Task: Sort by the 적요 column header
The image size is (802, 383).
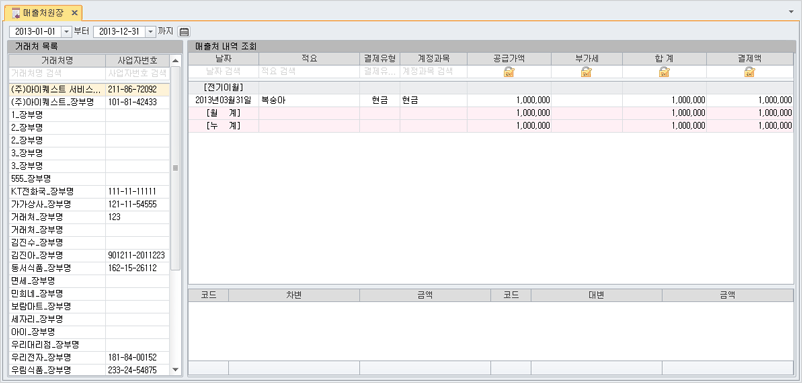Action: point(309,59)
